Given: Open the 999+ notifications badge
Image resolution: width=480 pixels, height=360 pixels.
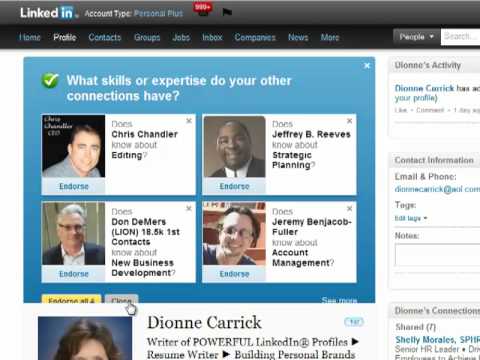Looking at the screenshot, I should click(203, 8).
